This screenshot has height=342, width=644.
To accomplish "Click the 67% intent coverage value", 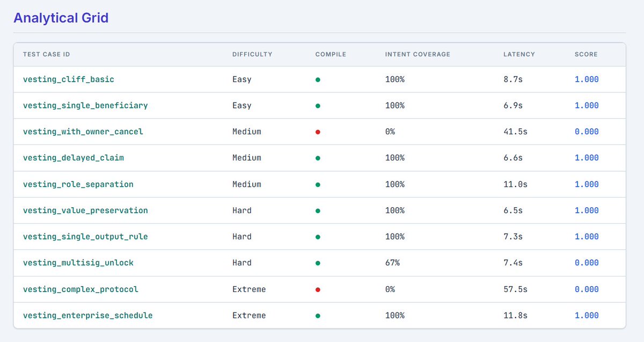I will pyautogui.click(x=392, y=263).
